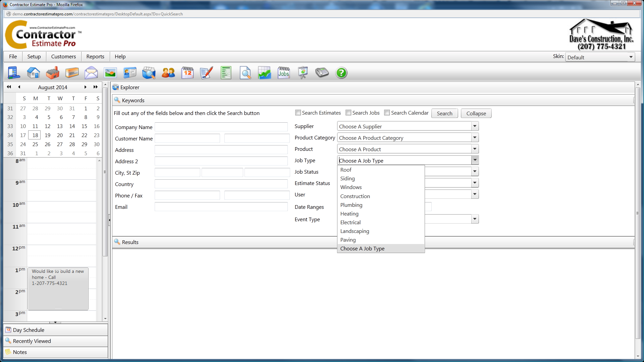Open the Customers icon showing two people
The height and width of the screenshot is (362, 644).
[x=168, y=72]
